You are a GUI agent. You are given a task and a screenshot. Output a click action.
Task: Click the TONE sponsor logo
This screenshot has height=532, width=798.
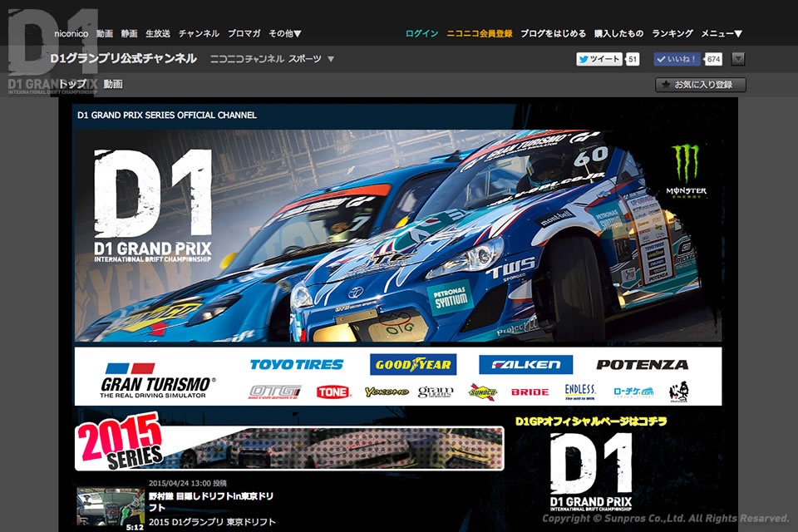(x=332, y=392)
